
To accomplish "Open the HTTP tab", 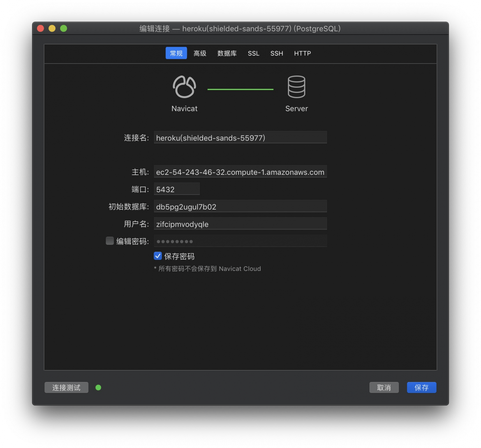I will (302, 53).
